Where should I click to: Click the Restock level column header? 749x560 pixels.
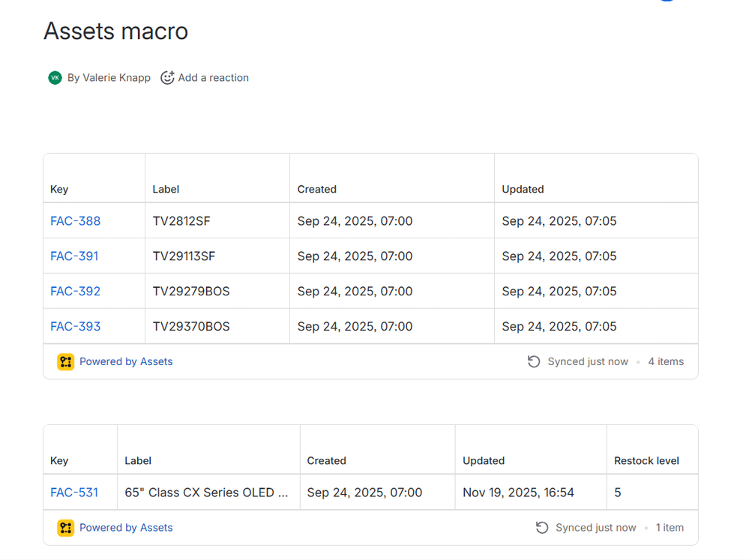(x=646, y=461)
